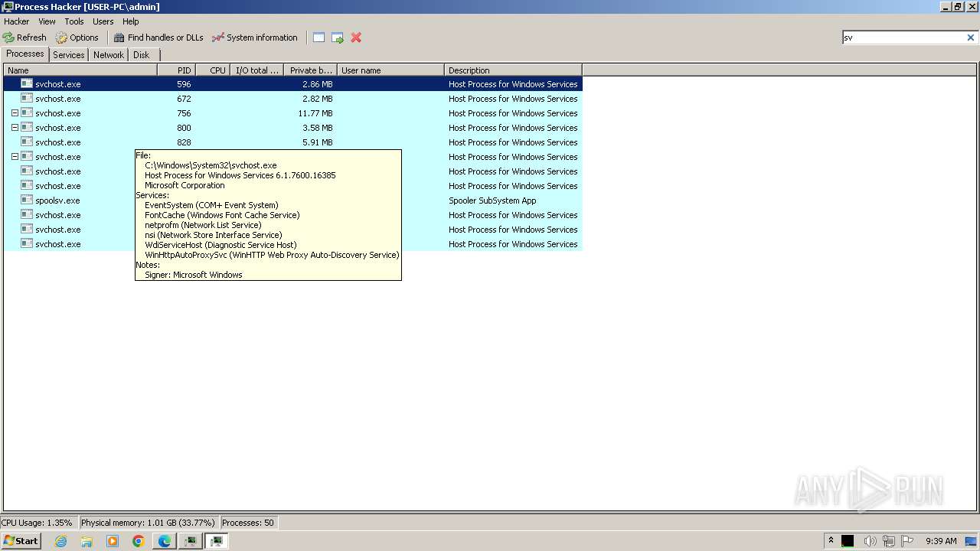Viewport: 980px width, 551px height.
Task: Sort by the Description column header
Action: tap(514, 70)
